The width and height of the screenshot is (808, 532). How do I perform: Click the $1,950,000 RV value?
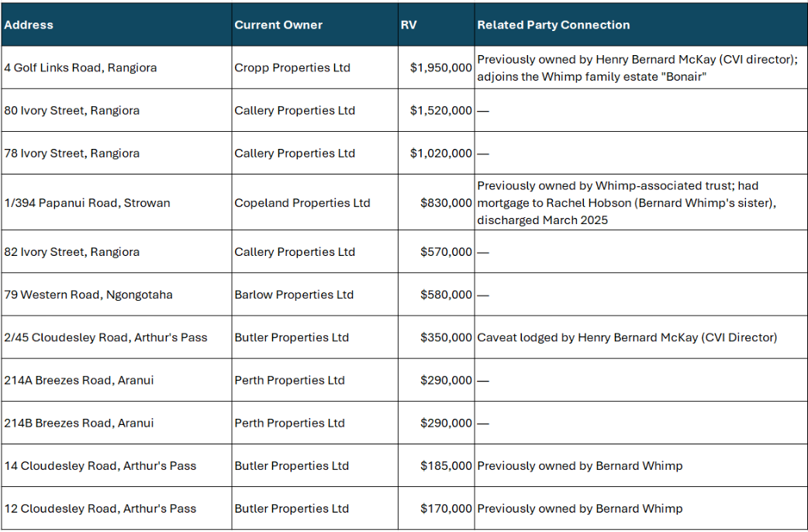click(440, 67)
